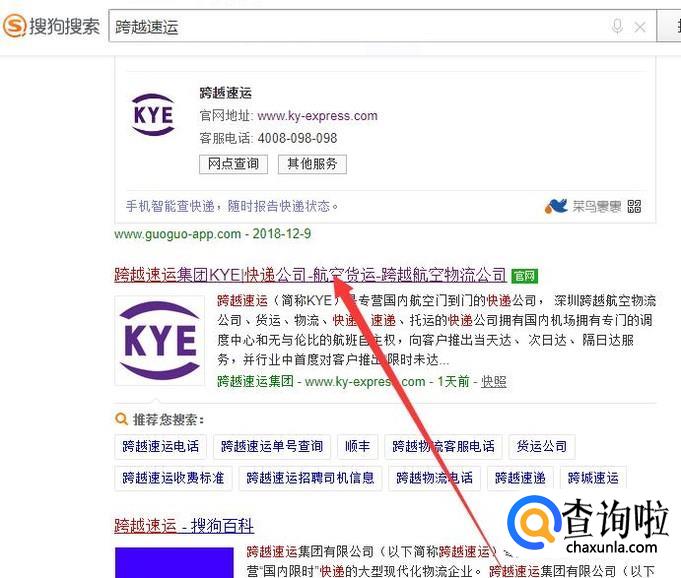The image size is (681, 578).
Task: Click the www.guoguo-app.com green URL text
Action: pyautogui.click(x=177, y=234)
